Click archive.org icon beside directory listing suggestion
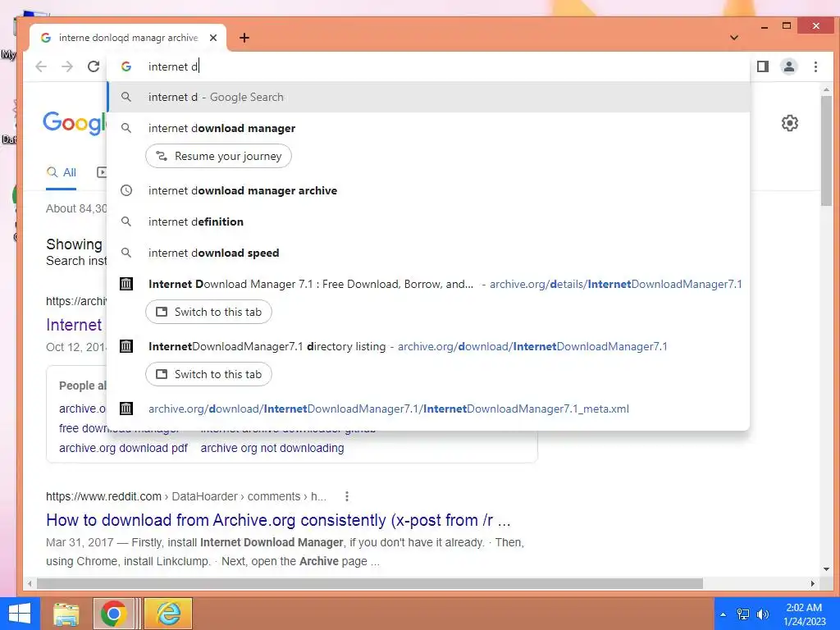 (x=126, y=347)
